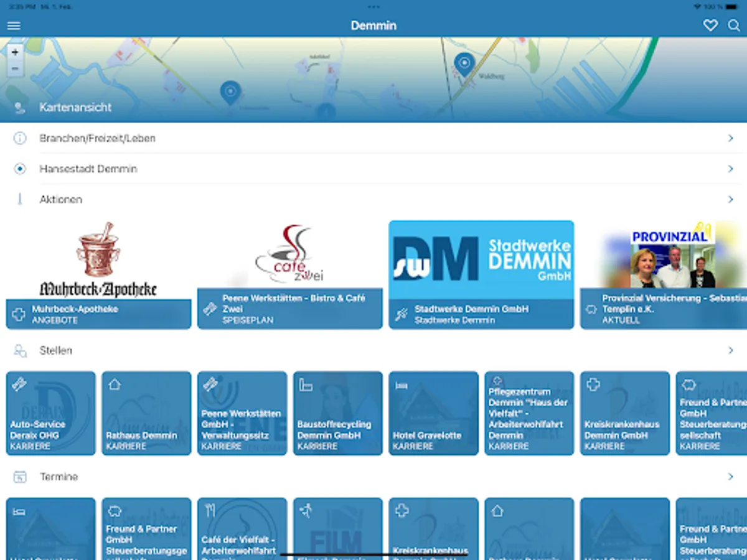Image resolution: width=747 pixels, height=560 pixels.
Task: Tap the icon beside Aktionen
Action: pos(20,199)
